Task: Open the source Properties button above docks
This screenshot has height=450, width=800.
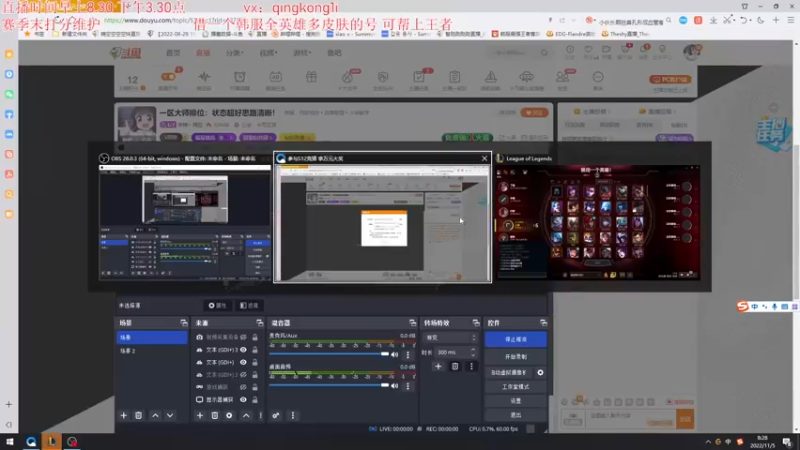Action: [x=218, y=305]
